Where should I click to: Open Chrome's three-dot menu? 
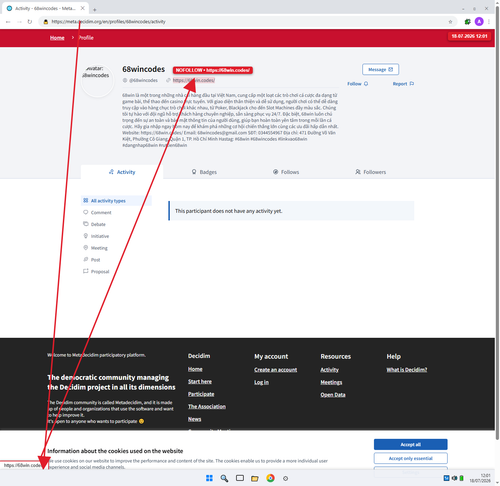click(489, 22)
